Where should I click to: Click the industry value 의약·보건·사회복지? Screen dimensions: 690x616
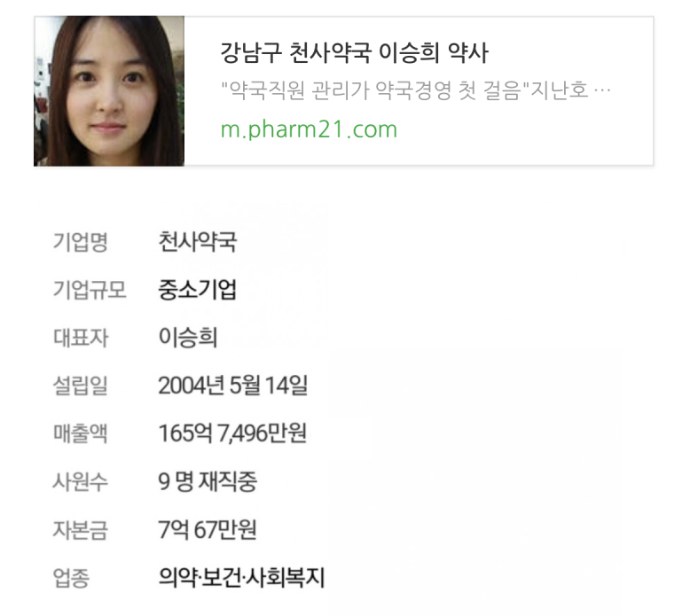pos(241,577)
